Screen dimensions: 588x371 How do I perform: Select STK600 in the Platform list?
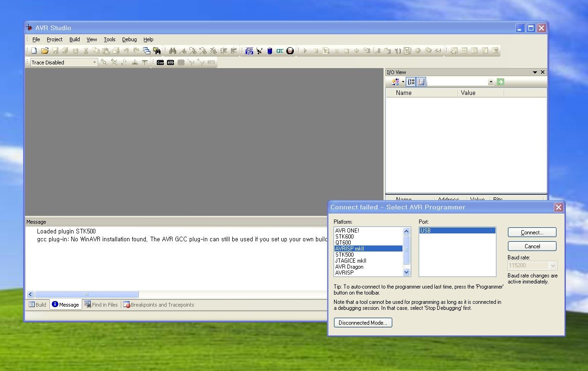pyautogui.click(x=368, y=237)
